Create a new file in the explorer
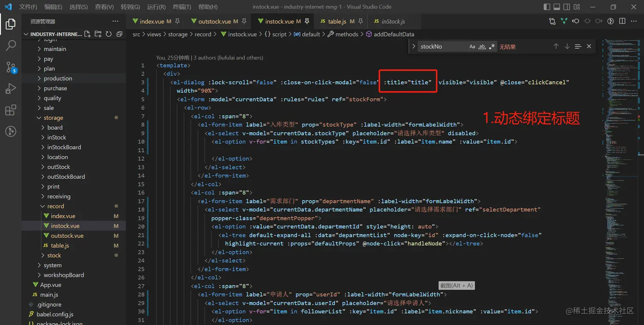The image size is (644, 325). (87, 34)
